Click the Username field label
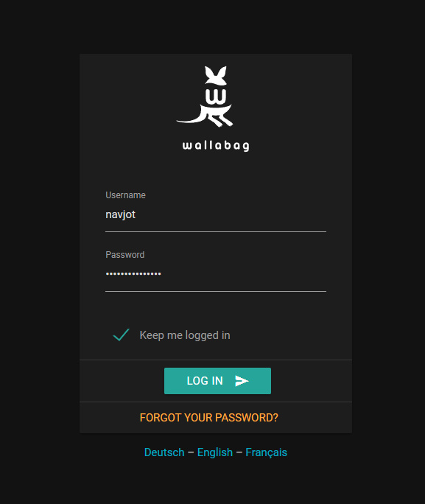The image size is (425, 504). (125, 195)
